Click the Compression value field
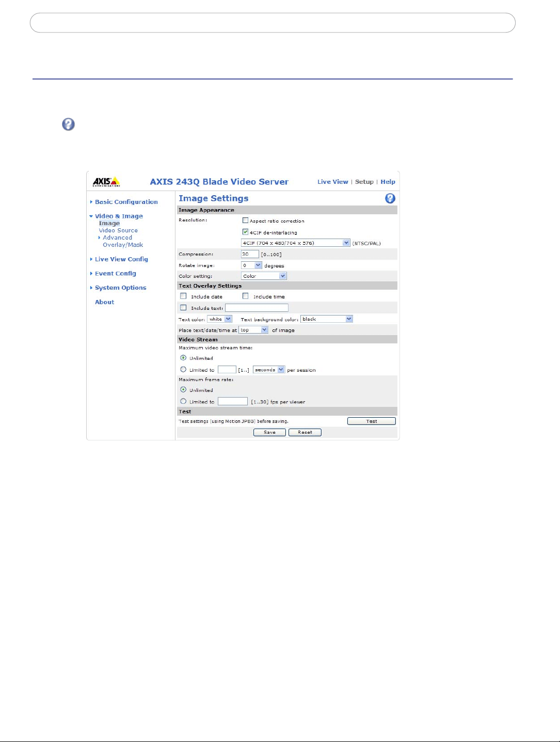The height and width of the screenshot is (742, 560). click(x=250, y=254)
